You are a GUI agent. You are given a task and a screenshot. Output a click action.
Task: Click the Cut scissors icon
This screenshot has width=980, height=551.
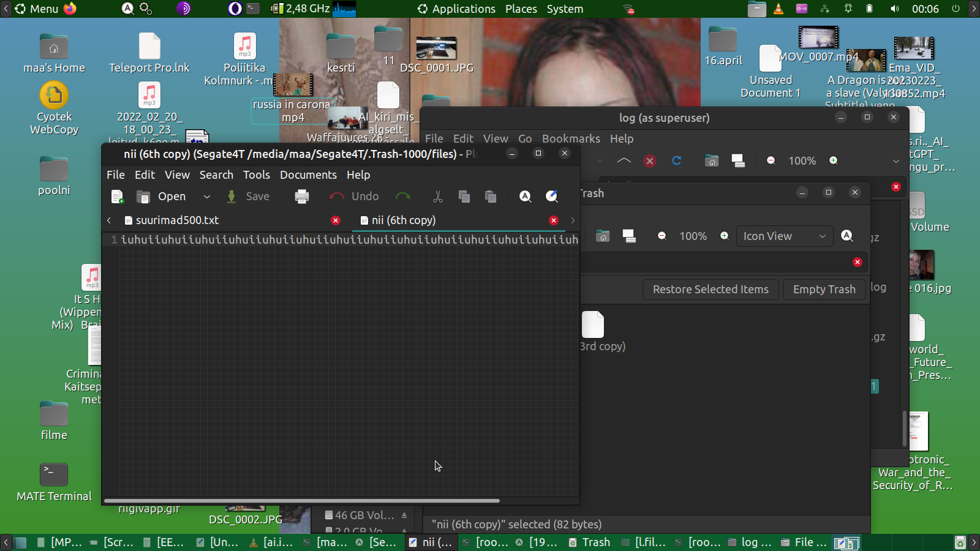pyautogui.click(x=437, y=197)
